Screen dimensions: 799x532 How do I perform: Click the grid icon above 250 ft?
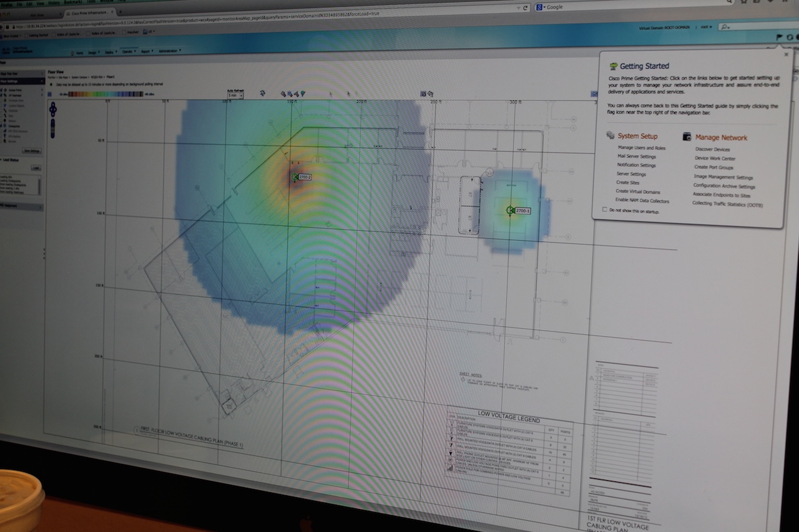click(x=423, y=94)
